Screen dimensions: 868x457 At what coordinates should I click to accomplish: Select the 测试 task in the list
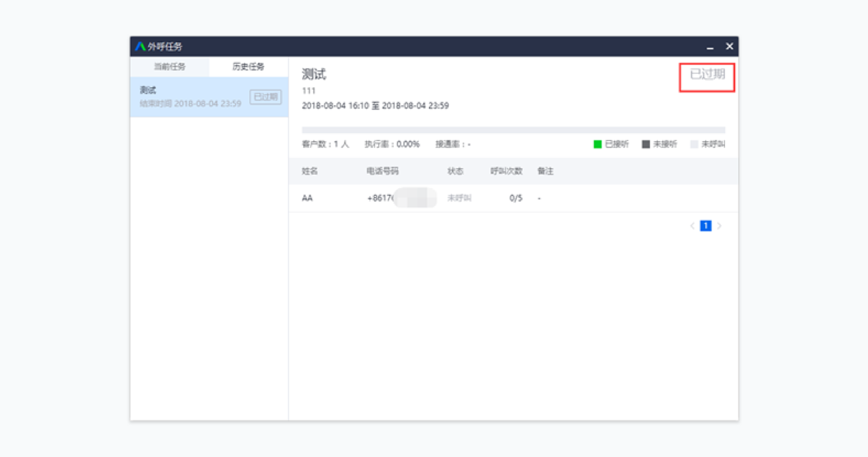coord(209,97)
